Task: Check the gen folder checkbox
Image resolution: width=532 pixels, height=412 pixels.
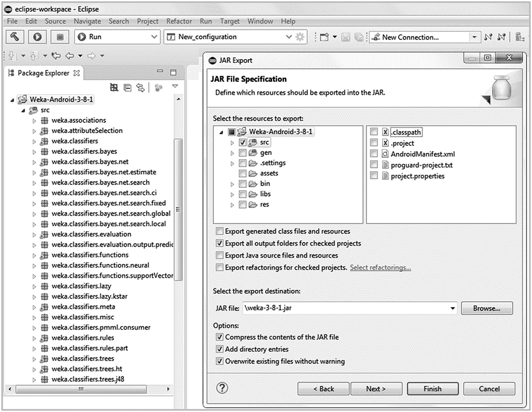Action: [x=243, y=153]
